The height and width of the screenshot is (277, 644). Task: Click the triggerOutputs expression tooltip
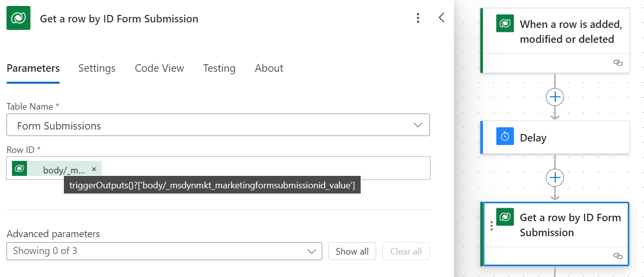pos(212,186)
